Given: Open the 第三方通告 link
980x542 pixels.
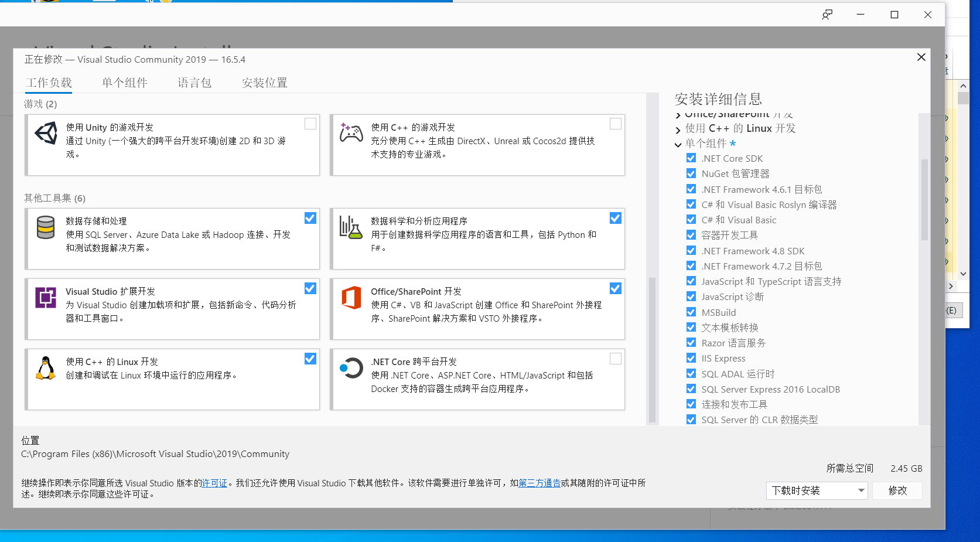Looking at the screenshot, I should pos(539,483).
